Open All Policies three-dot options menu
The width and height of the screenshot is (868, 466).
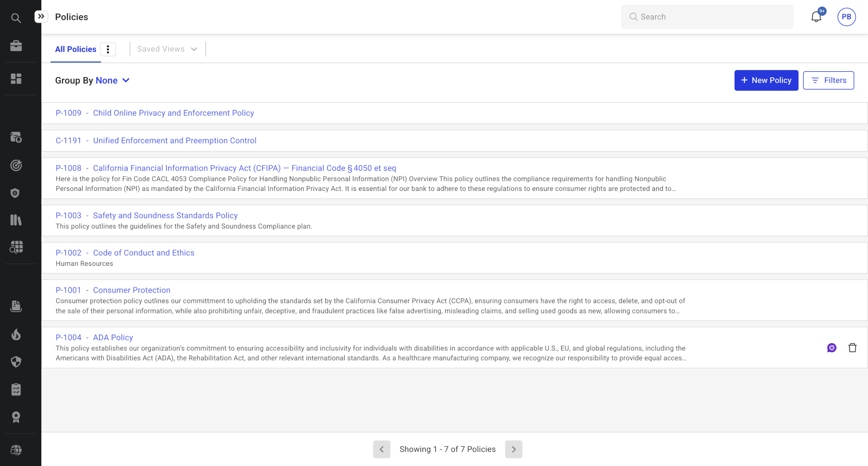pos(108,50)
